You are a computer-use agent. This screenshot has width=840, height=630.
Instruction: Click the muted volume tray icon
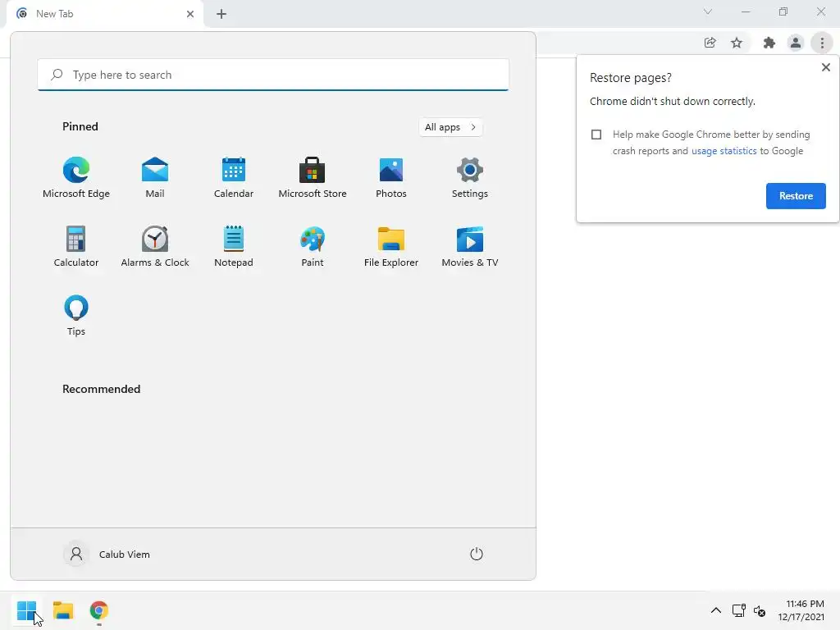(x=759, y=610)
